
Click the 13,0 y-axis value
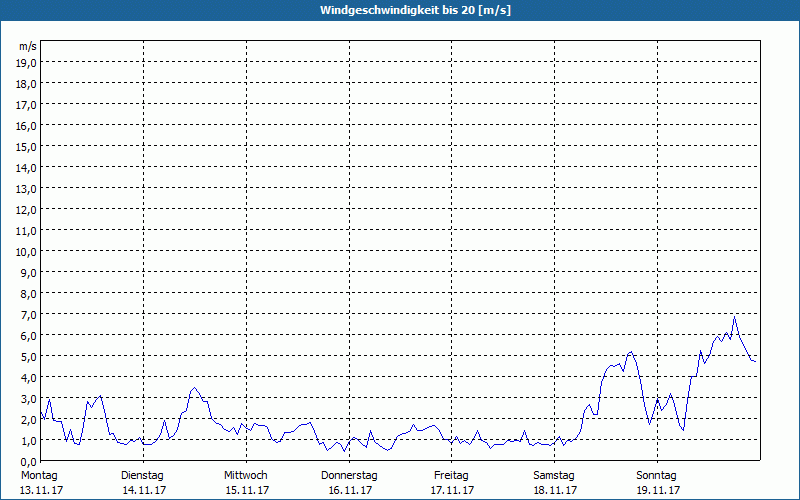point(27,189)
